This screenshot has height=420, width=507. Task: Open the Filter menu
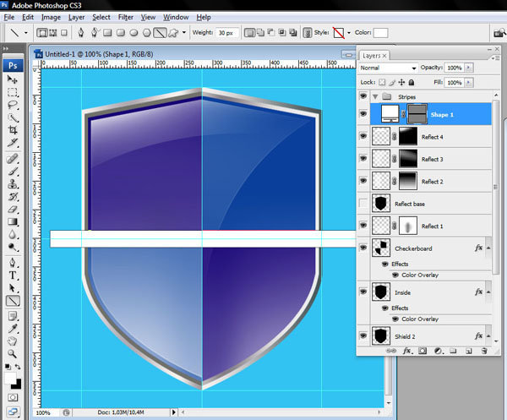pos(125,18)
